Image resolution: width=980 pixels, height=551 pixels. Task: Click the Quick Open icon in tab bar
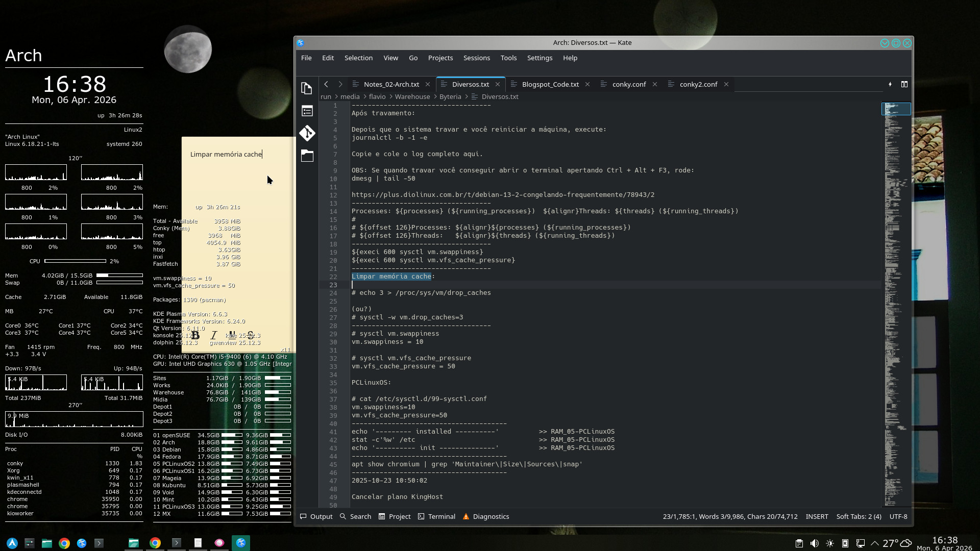click(x=890, y=84)
